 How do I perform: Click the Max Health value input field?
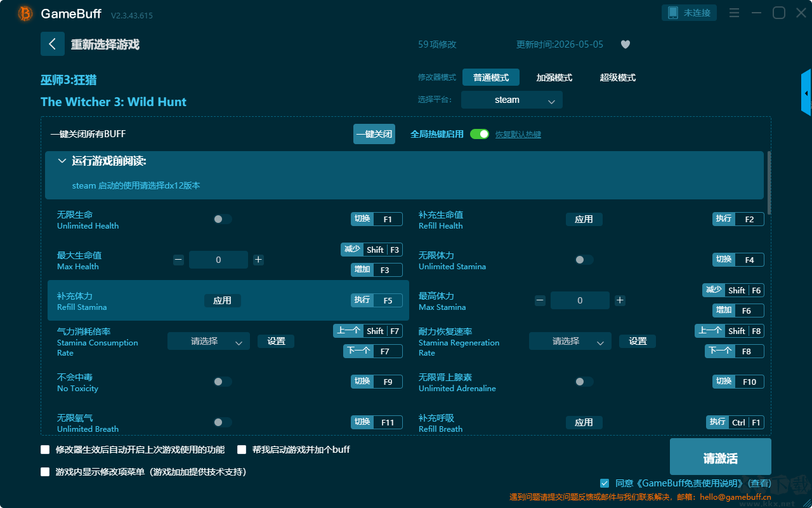coord(219,260)
